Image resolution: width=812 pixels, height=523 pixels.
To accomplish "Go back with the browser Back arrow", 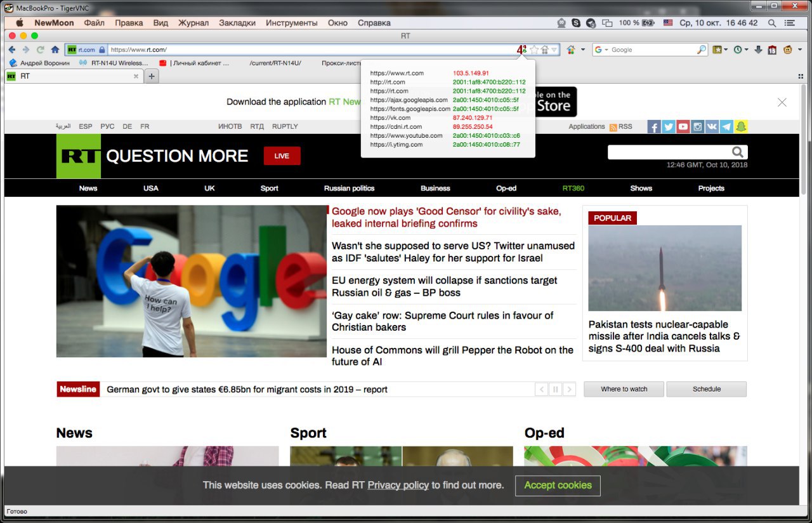I will [12, 50].
